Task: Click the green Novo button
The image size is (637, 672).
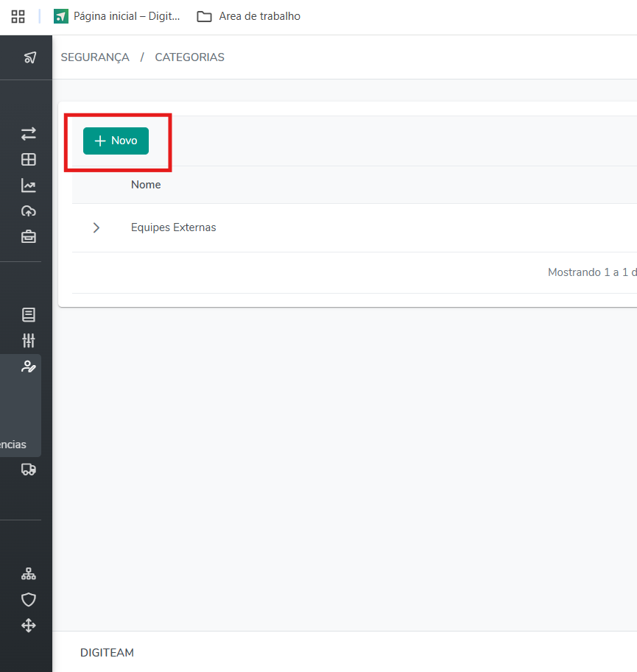Action: [x=116, y=141]
